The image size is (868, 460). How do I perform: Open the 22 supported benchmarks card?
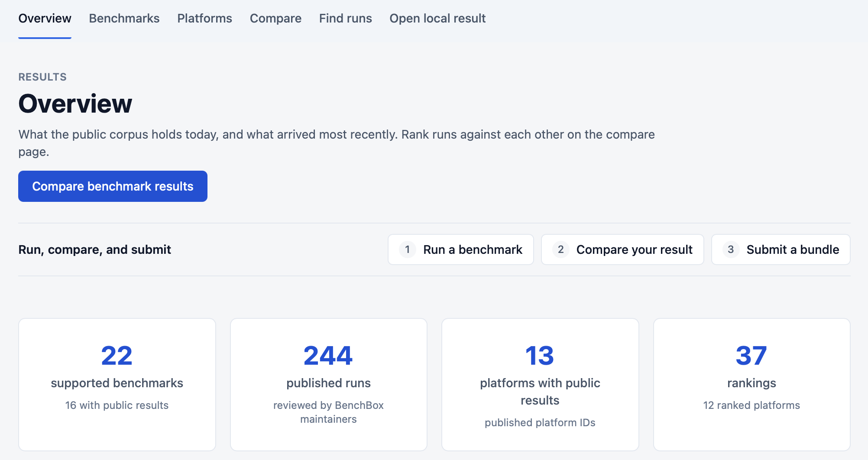tap(117, 385)
